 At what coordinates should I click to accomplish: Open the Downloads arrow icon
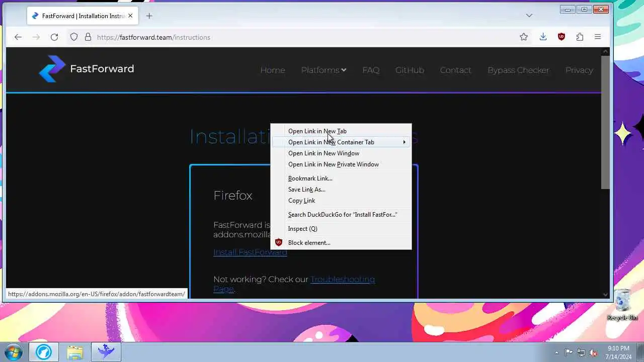(x=543, y=37)
